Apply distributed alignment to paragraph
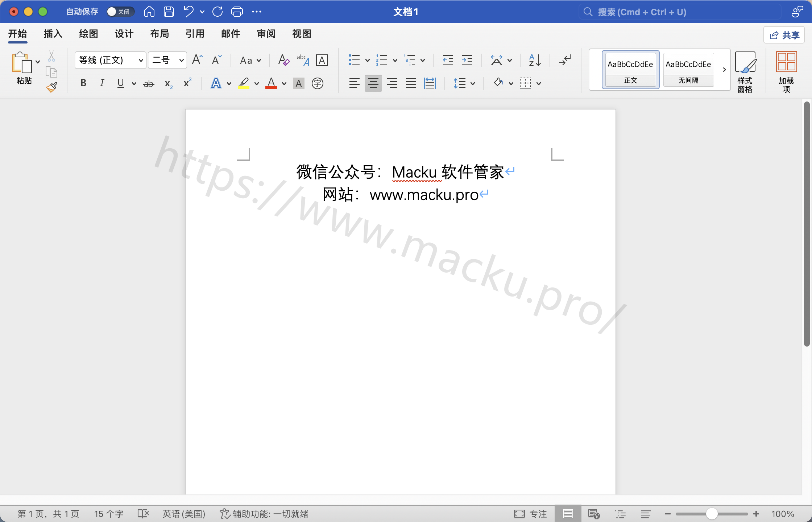Image resolution: width=812 pixels, height=522 pixels. pyautogui.click(x=430, y=83)
